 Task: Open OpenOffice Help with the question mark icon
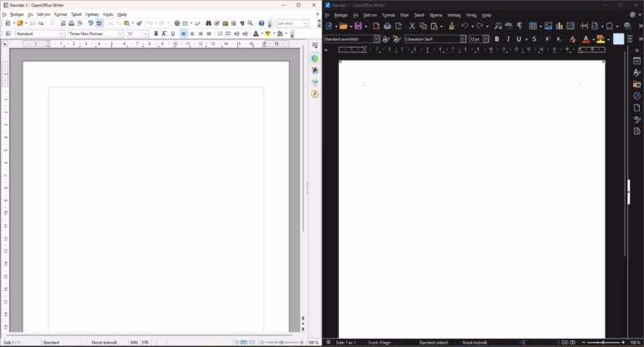(x=262, y=23)
